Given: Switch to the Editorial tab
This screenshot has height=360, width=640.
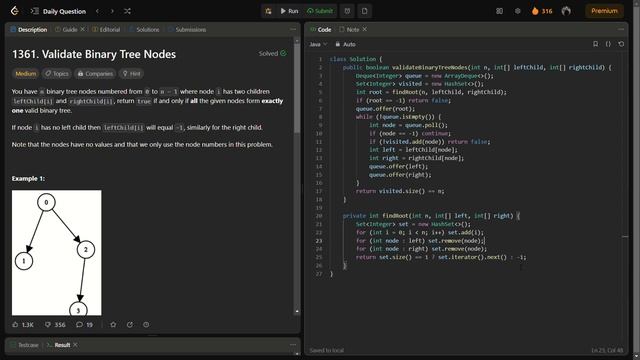Looking at the screenshot, I should click(106, 29).
